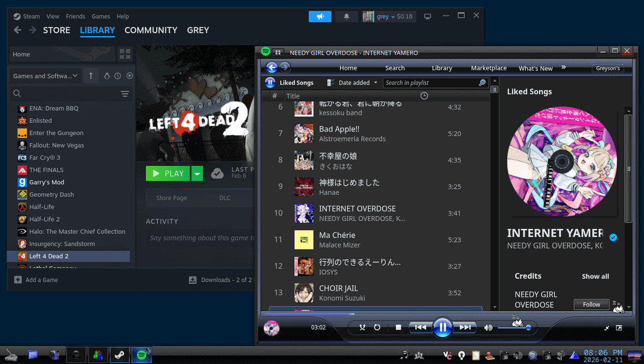Go back in the music player
Viewport: 644px width, 364px height.
coord(272,67)
